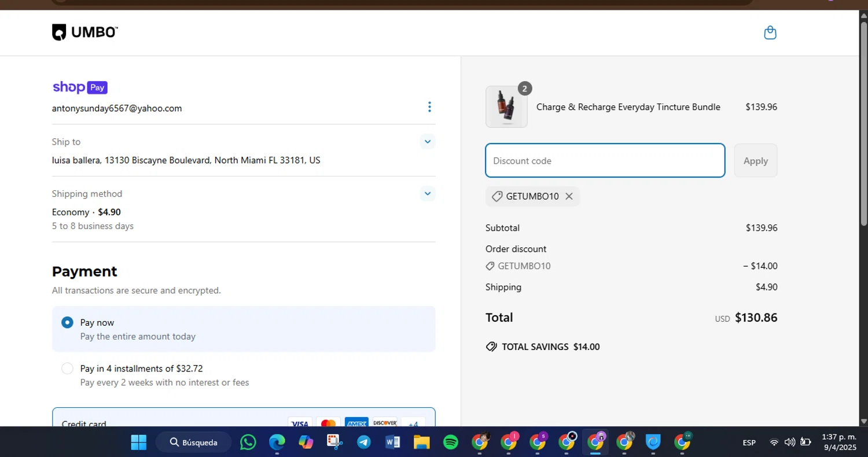
Task: Click the − $14.00 discount amount
Action: coord(760,266)
